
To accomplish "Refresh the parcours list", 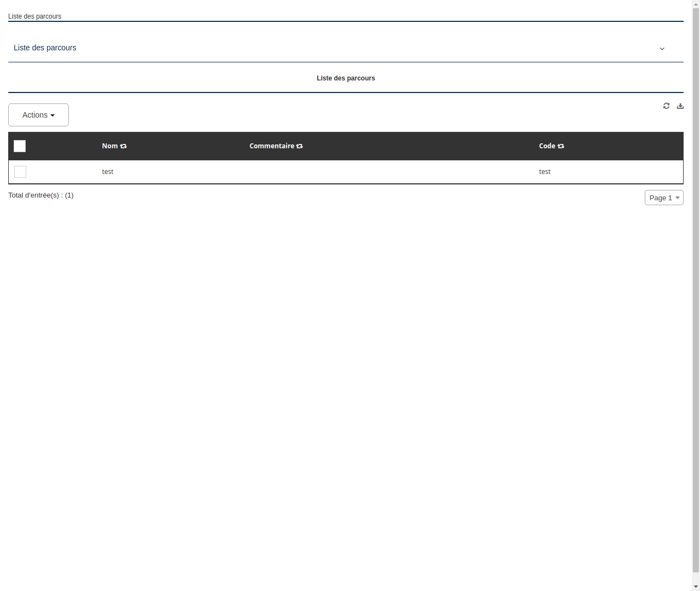I will coord(666,106).
